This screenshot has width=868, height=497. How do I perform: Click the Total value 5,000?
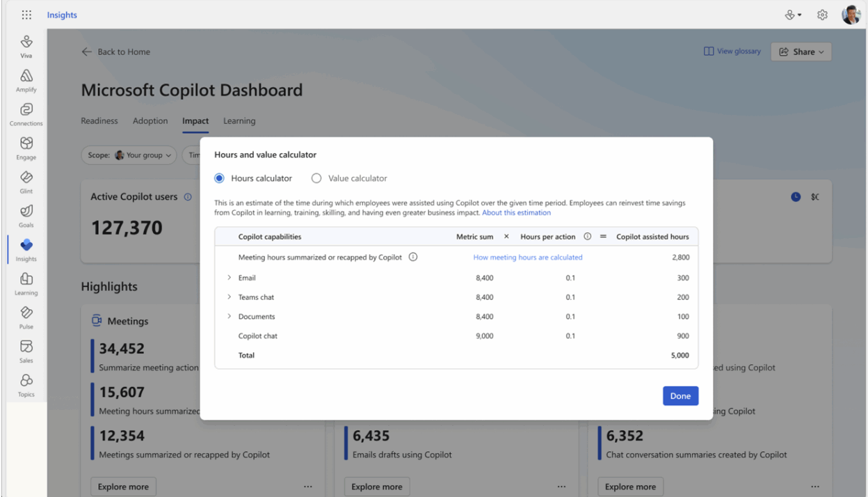click(x=680, y=356)
